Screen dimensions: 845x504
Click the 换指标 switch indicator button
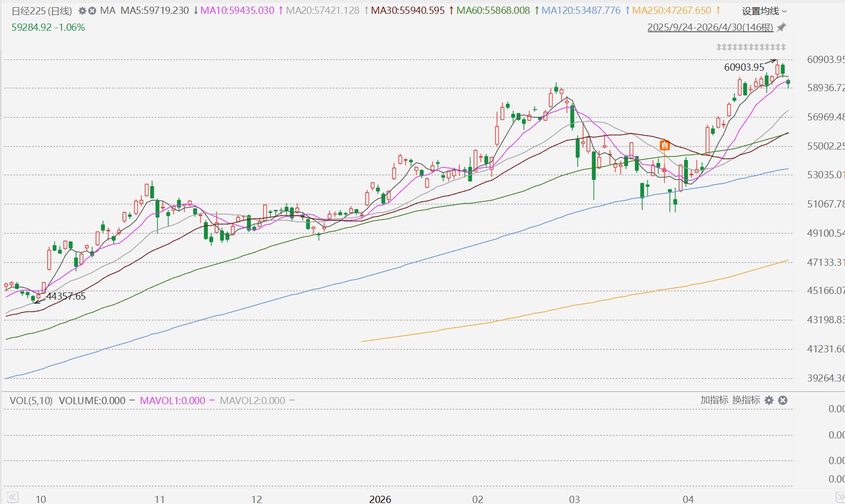pyautogui.click(x=746, y=400)
